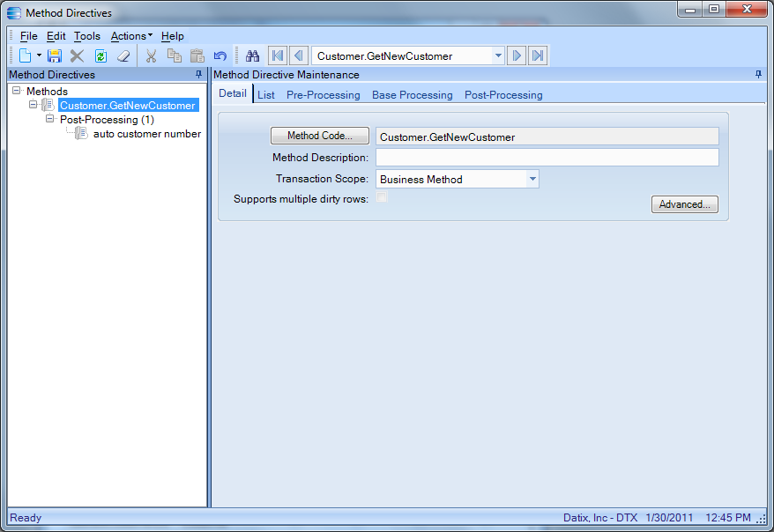Select auto customer number tree item
774x532 pixels.
click(146, 134)
